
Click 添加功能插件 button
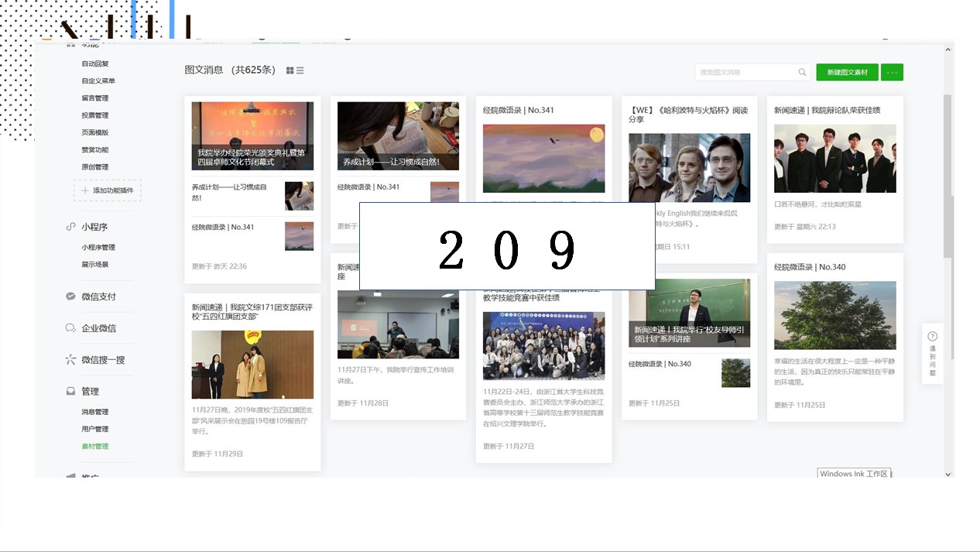coord(108,190)
